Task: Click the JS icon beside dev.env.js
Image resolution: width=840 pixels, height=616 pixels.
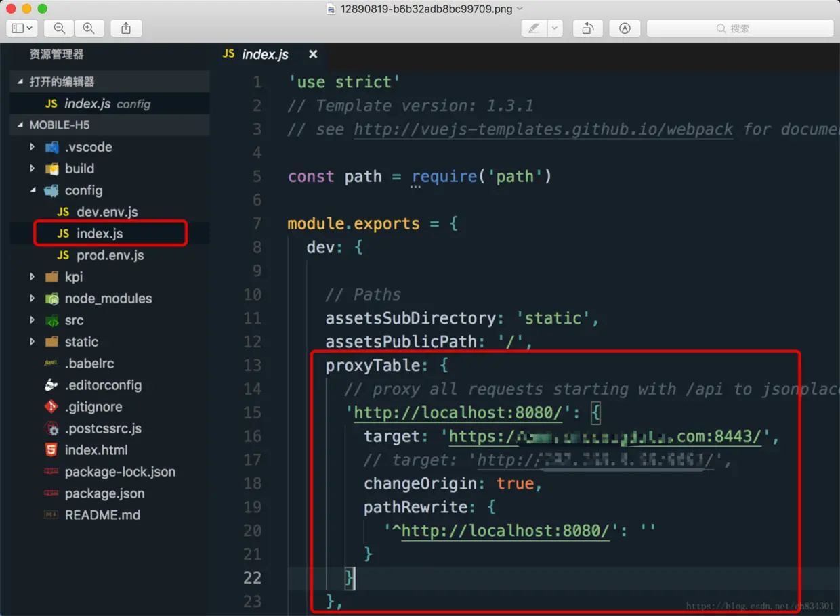Action: [63, 212]
